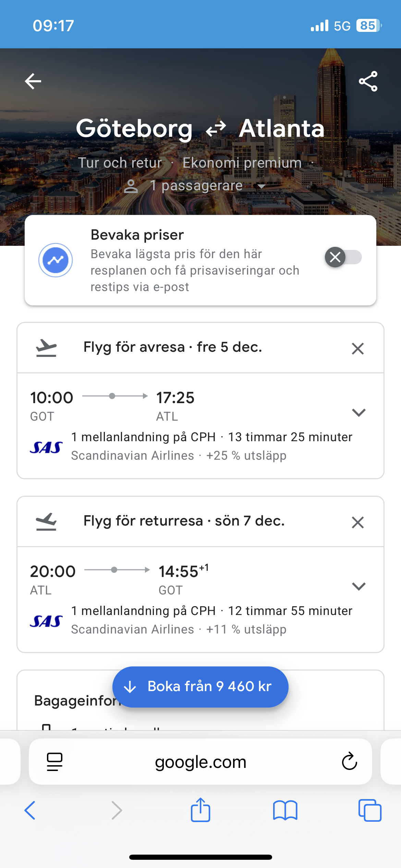Tap the Ekonomi premium cabin class text
The image size is (401, 868).
pyautogui.click(x=242, y=163)
